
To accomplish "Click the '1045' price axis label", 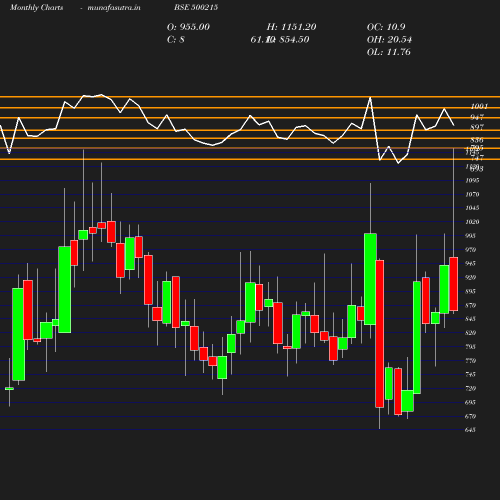I will (472, 208).
